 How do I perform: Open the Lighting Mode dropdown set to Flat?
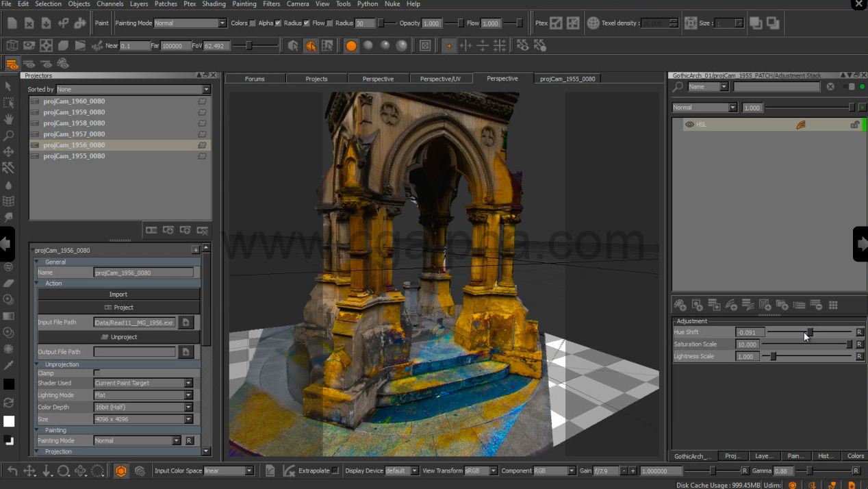[143, 395]
